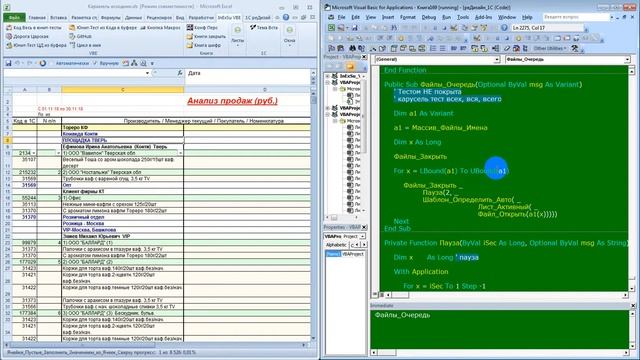The height and width of the screenshot is (360, 640).
Task: Close the Project explorer pane
Action: point(364,57)
